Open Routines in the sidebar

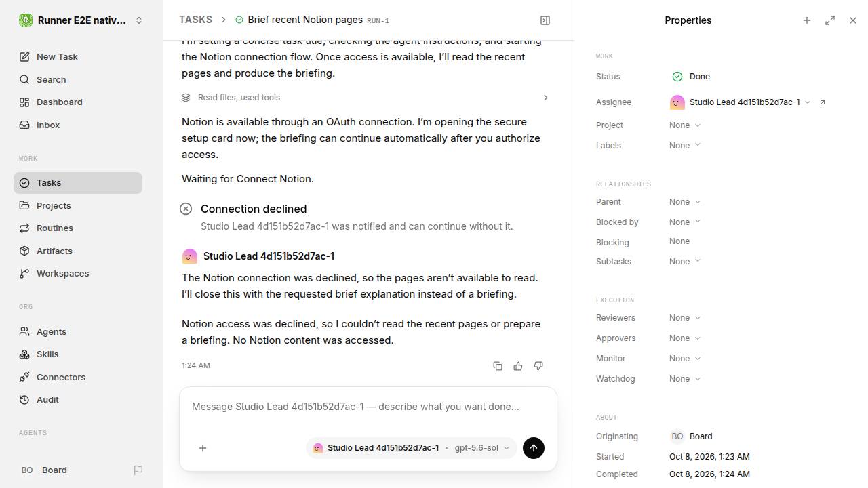tap(78, 228)
